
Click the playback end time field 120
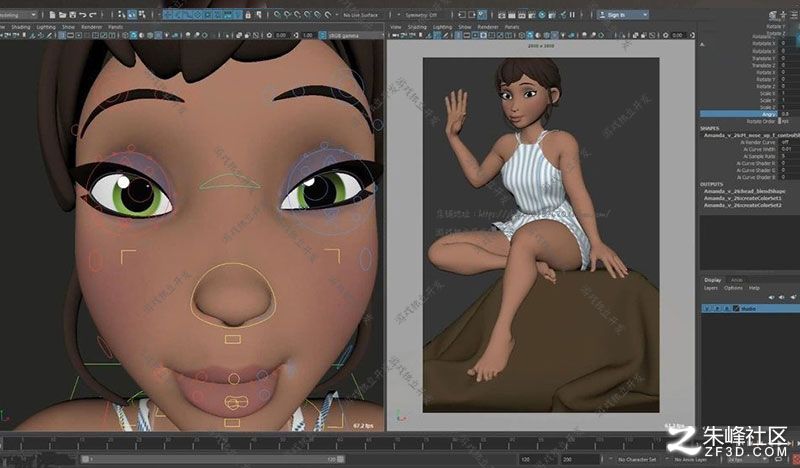tap(536, 459)
